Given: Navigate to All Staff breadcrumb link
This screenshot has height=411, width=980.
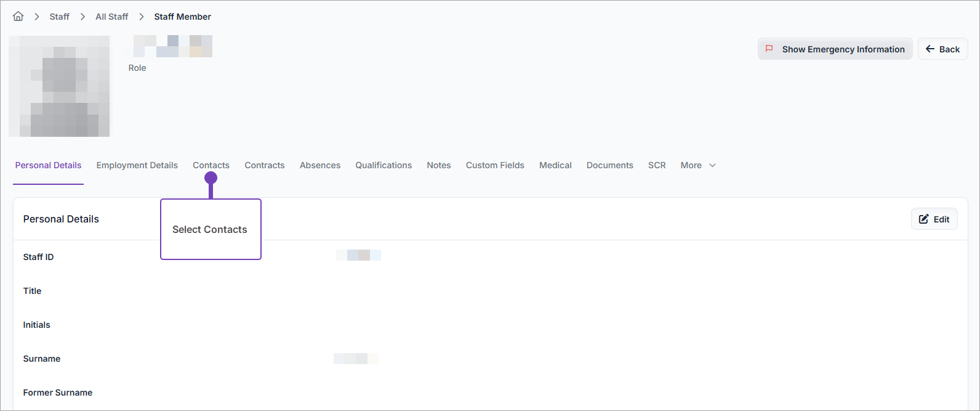Looking at the screenshot, I should point(111,17).
